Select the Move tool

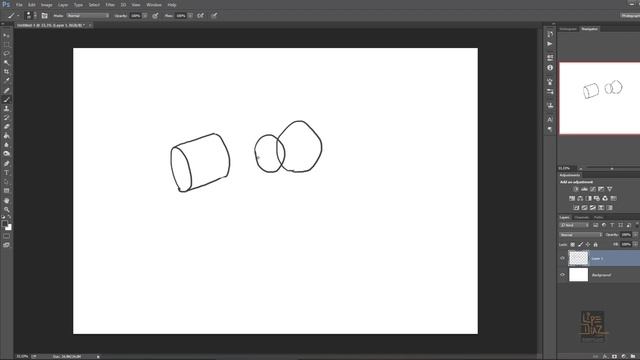(x=7, y=36)
